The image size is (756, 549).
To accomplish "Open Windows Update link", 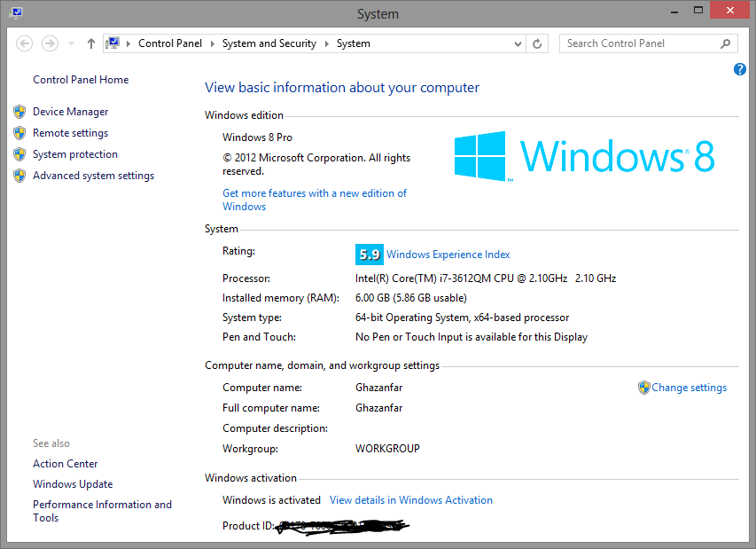I will [x=73, y=484].
